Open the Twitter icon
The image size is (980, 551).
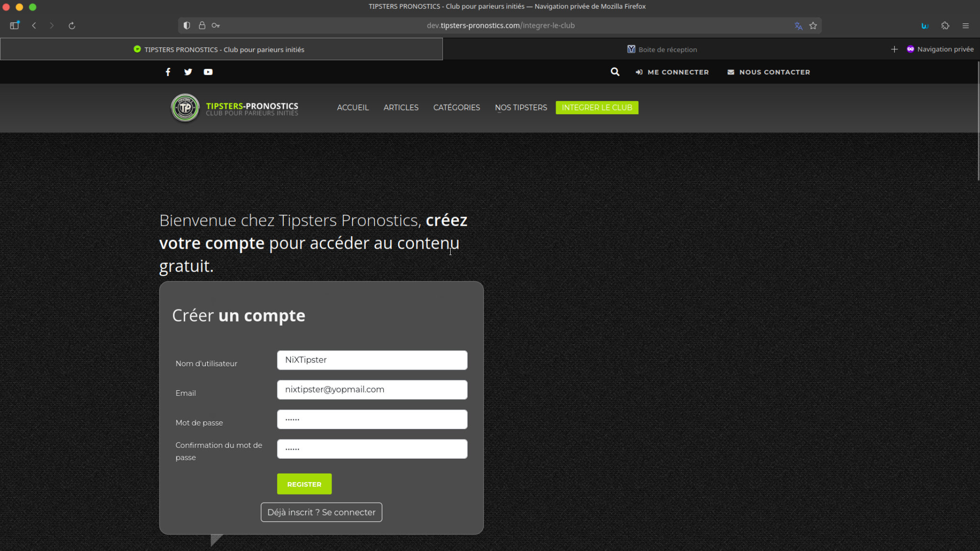188,72
